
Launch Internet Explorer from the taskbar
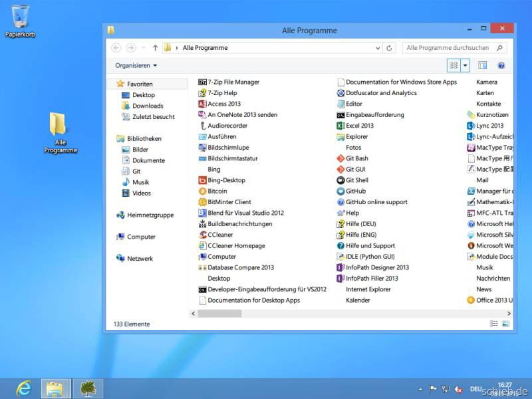click(24, 388)
